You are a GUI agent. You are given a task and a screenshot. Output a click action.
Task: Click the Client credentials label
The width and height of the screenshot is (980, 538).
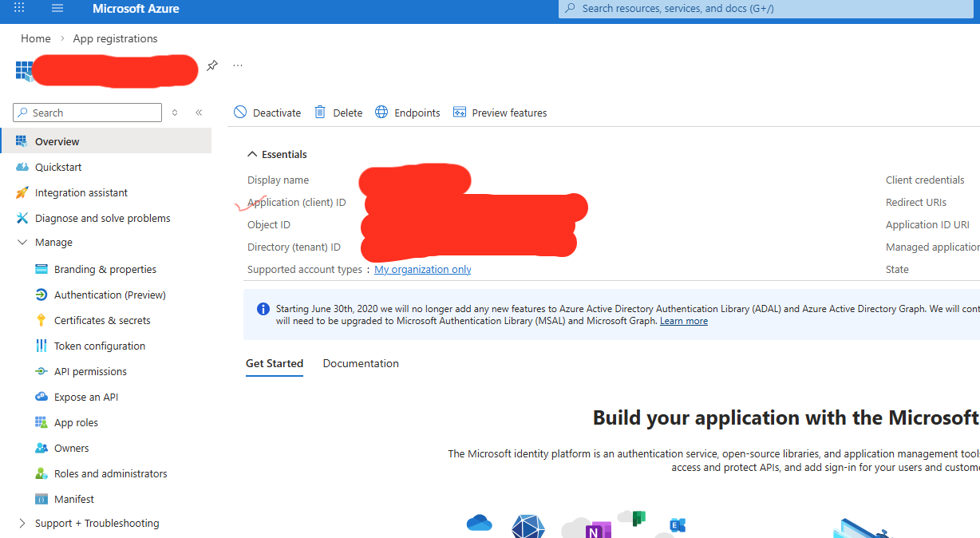pyautogui.click(x=925, y=180)
